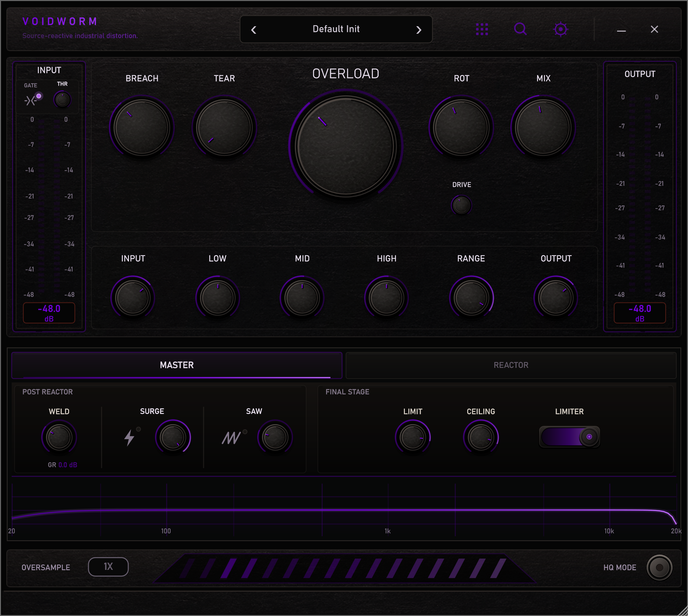Click the SURGE amount knob
The height and width of the screenshot is (616, 688).
point(173,437)
